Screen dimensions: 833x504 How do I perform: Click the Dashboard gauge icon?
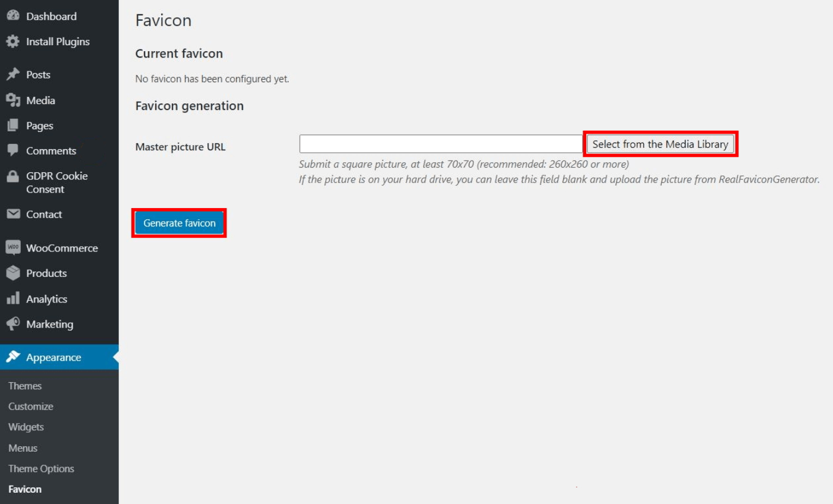click(x=13, y=16)
